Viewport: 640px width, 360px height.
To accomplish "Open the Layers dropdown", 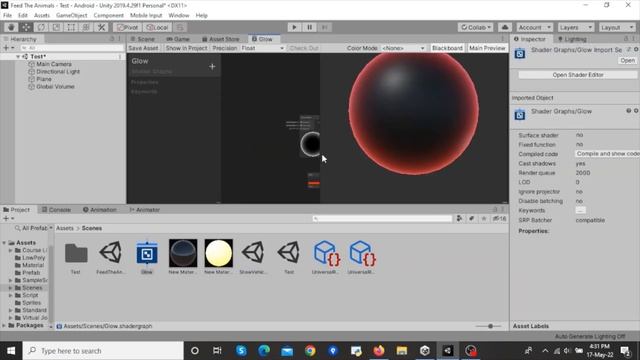I will (x=576, y=27).
